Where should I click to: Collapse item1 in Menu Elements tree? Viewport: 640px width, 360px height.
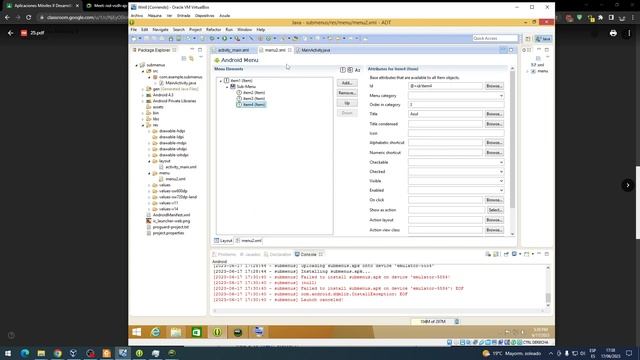coord(221,81)
